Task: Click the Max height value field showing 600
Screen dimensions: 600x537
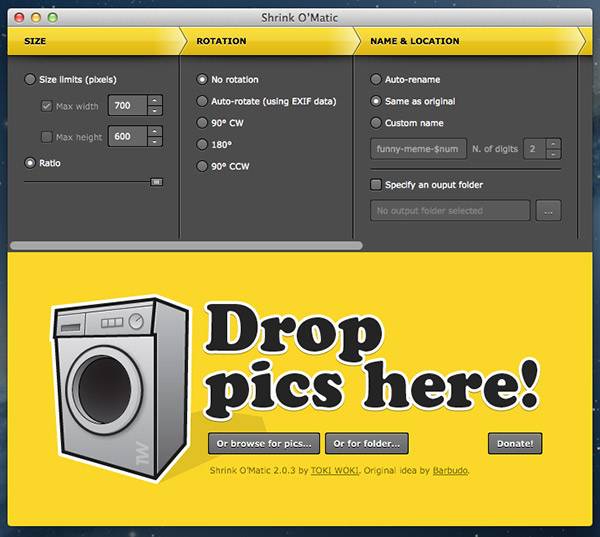Action: click(128, 136)
